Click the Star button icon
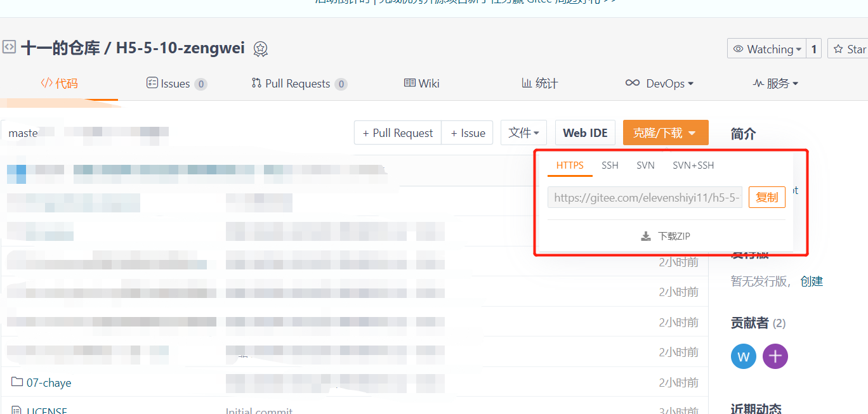The height and width of the screenshot is (414, 868). click(838, 49)
